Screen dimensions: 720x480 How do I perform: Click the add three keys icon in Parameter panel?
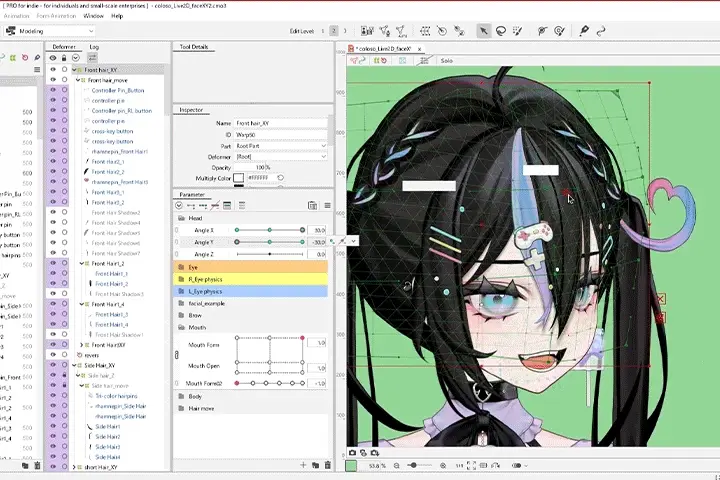(x=203, y=205)
